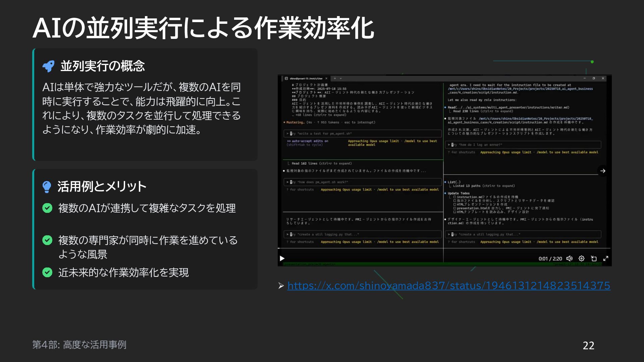Image resolution: width=644 pixels, height=362 pixels.
Task: Click the picture-in-picture icon
Action: click(x=594, y=258)
